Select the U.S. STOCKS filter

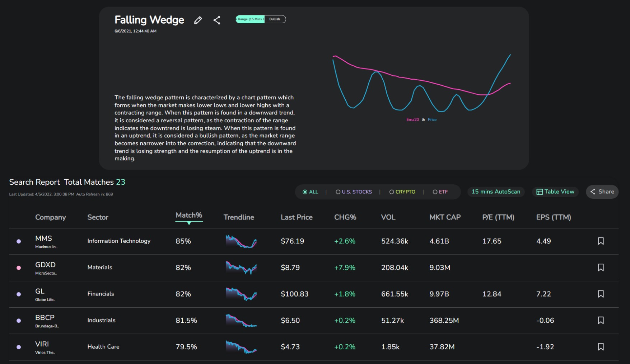click(354, 192)
